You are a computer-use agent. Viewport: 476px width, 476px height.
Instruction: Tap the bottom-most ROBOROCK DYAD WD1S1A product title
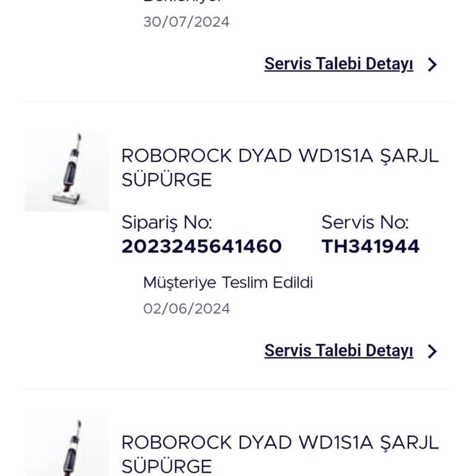[x=280, y=454]
